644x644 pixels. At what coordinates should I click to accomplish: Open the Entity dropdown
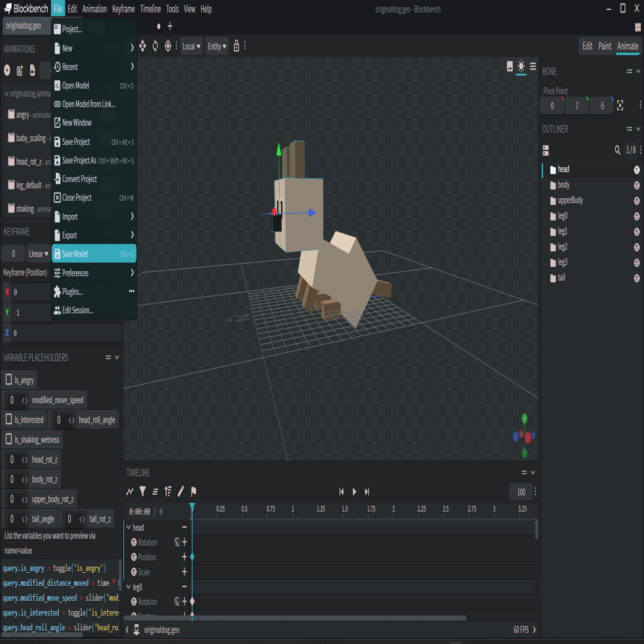(x=217, y=46)
